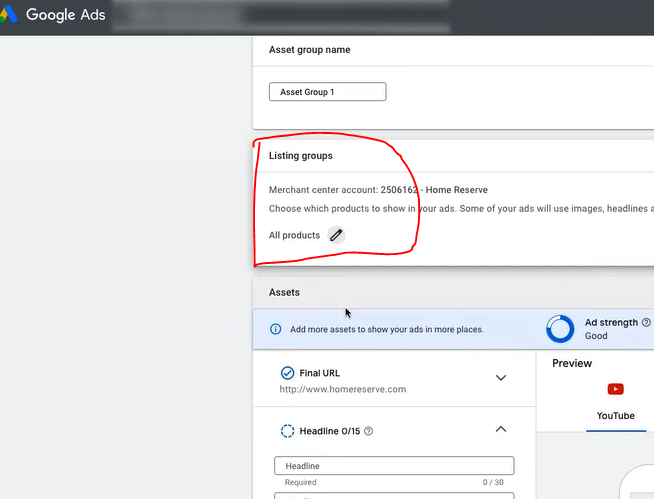Click the Ad strength circular progress indicator
Screen dimensions: 654x499
[x=561, y=329]
